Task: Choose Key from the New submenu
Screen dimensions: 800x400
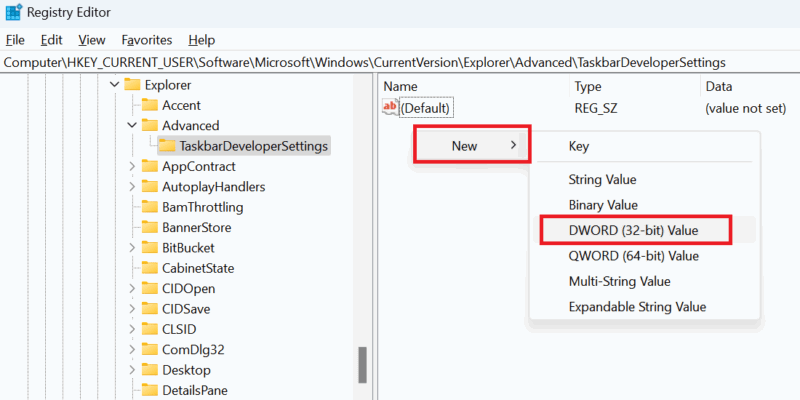Action: pos(644,146)
